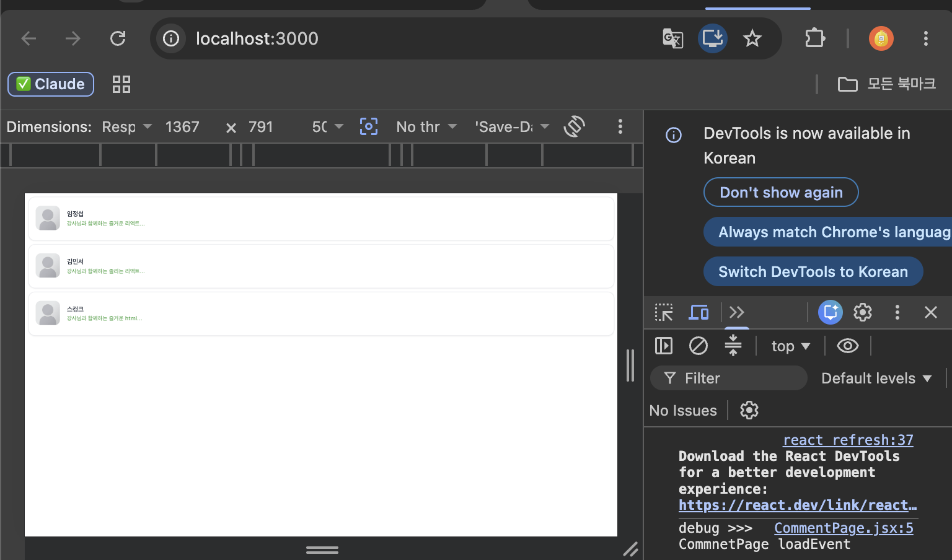Click the avatar in 임정섭's comment
The image size is (952, 560).
[48, 218]
